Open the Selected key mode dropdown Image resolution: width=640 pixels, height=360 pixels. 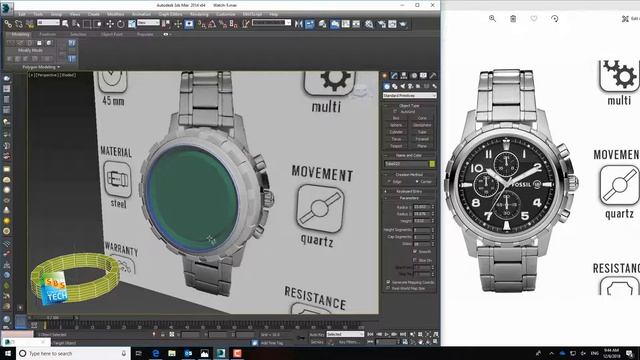point(345,334)
